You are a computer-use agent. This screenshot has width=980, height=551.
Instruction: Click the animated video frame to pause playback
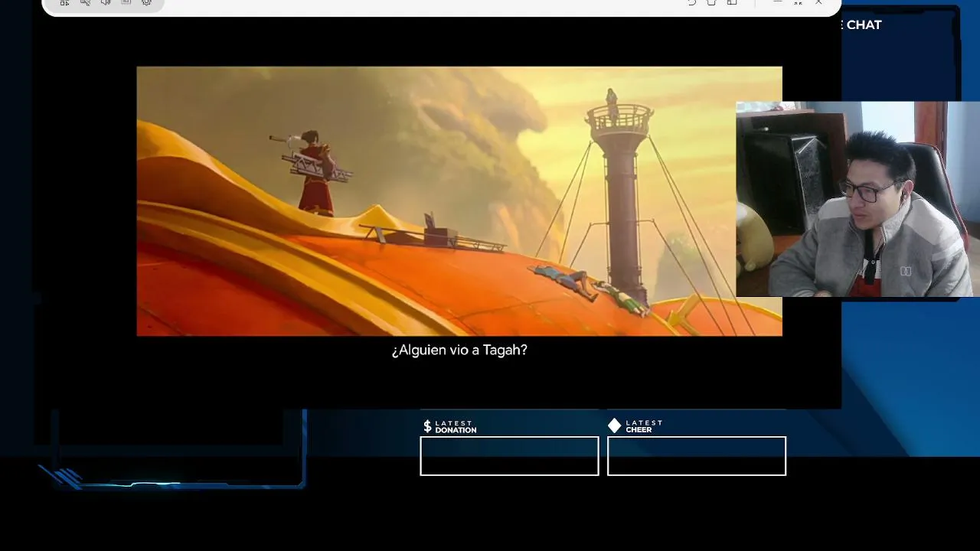tap(459, 201)
